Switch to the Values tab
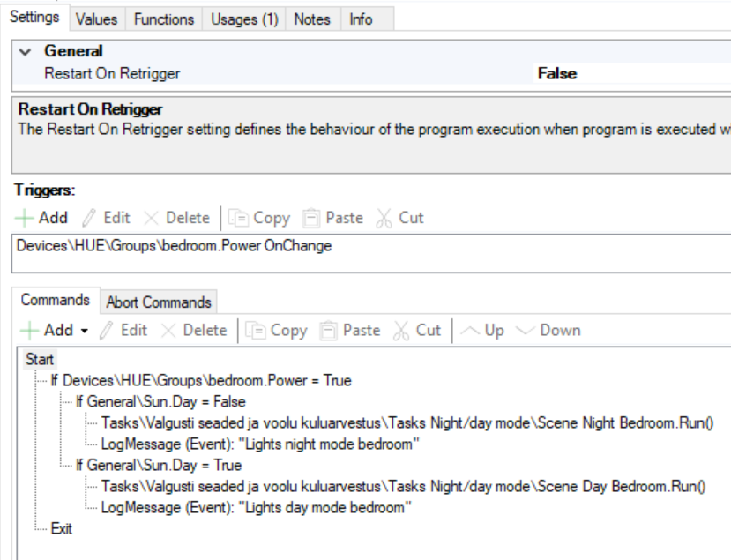The width and height of the screenshot is (731, 560). coord(98,18)
